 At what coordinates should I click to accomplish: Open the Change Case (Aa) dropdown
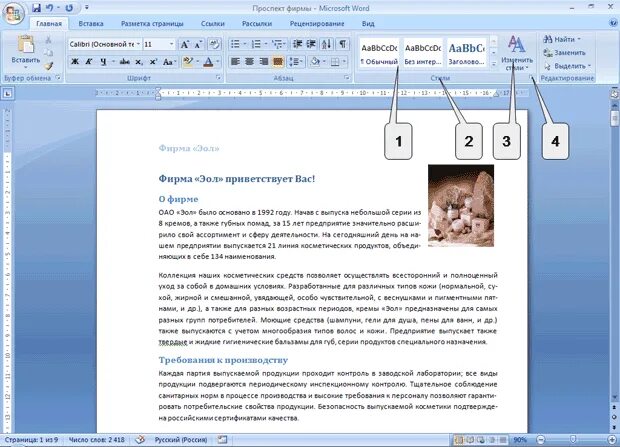170,62
